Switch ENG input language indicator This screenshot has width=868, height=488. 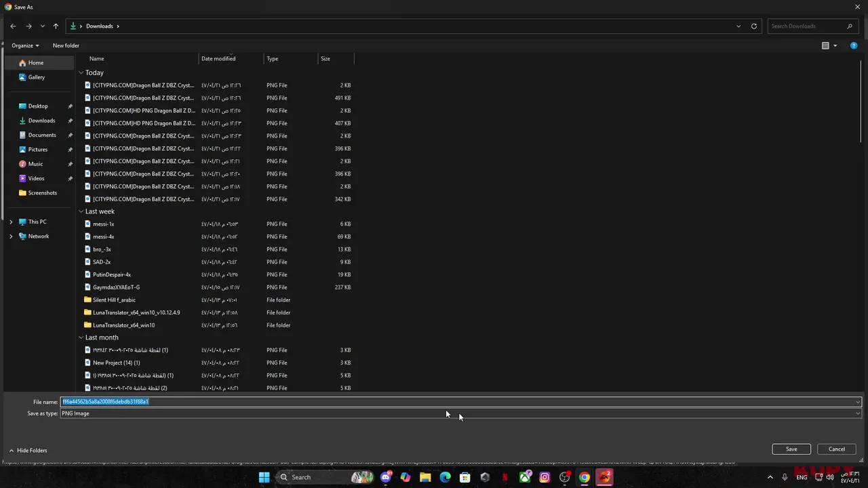coord(802,477)
